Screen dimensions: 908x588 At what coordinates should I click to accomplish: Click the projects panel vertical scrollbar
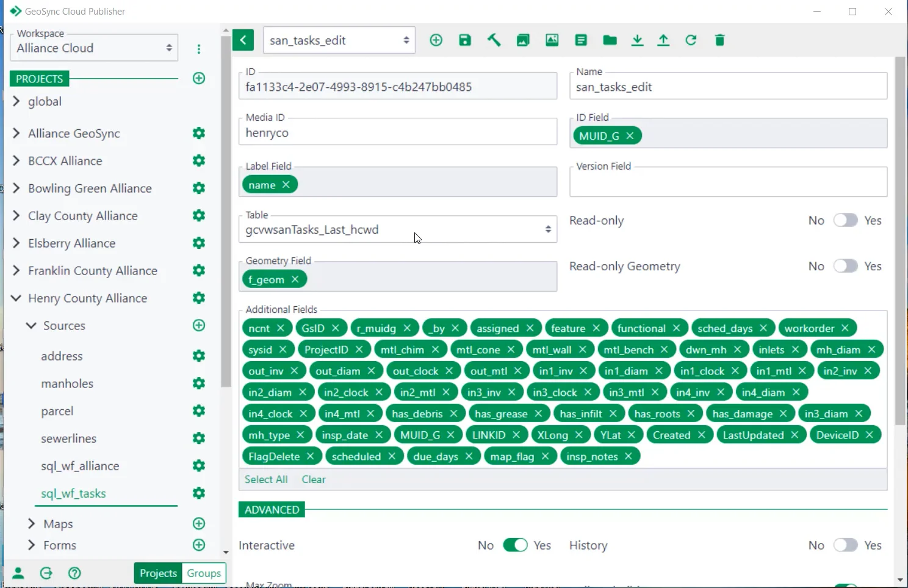click(226, 212)
